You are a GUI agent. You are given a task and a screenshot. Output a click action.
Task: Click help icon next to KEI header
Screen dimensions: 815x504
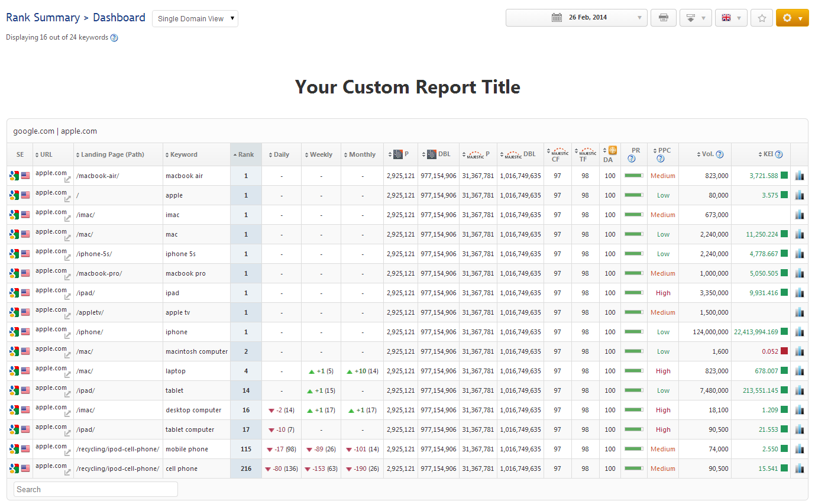tap(779, 155)
